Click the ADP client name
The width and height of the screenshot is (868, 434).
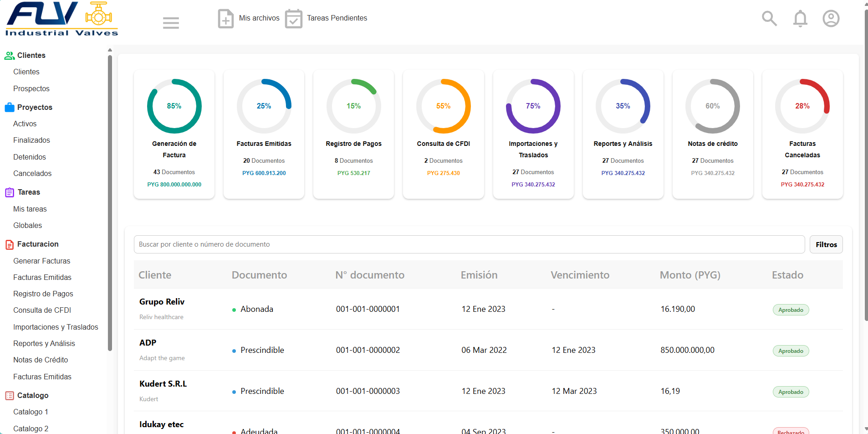coord(148,343)
